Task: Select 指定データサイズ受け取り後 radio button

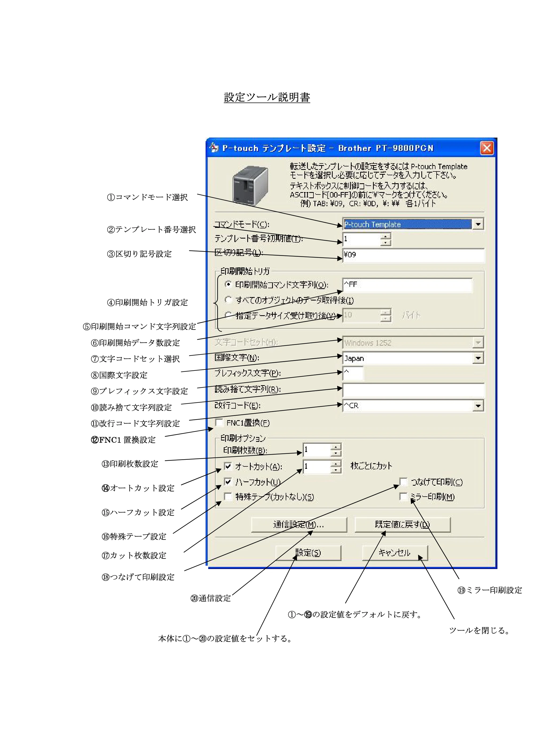Action: (x=228, y=315)
